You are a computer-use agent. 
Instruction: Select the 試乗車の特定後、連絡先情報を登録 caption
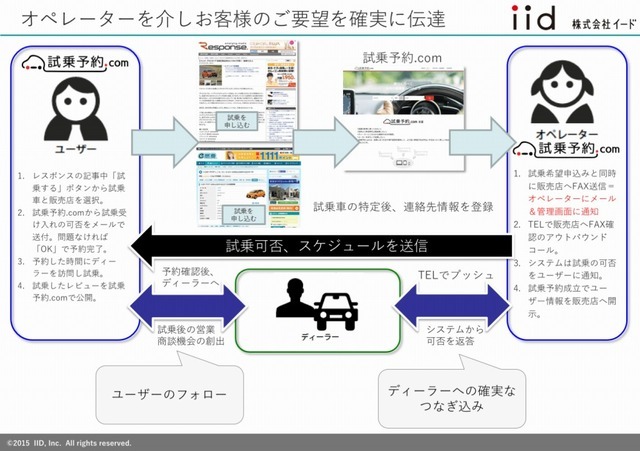click(403, 207)
